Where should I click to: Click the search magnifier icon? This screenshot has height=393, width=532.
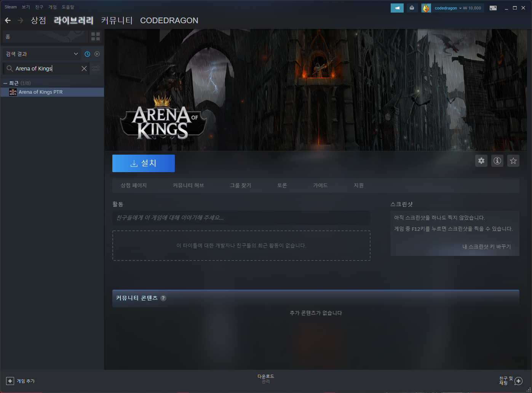tap(10, 69)
